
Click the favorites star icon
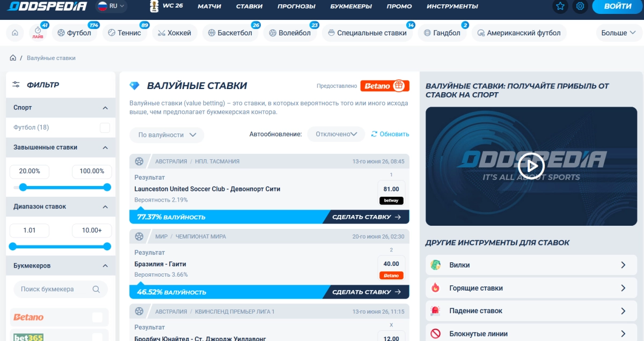pos(560,6)
